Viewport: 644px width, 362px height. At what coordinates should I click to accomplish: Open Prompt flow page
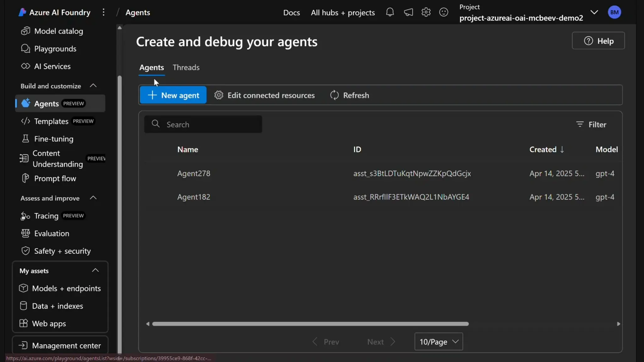point(55,178)
